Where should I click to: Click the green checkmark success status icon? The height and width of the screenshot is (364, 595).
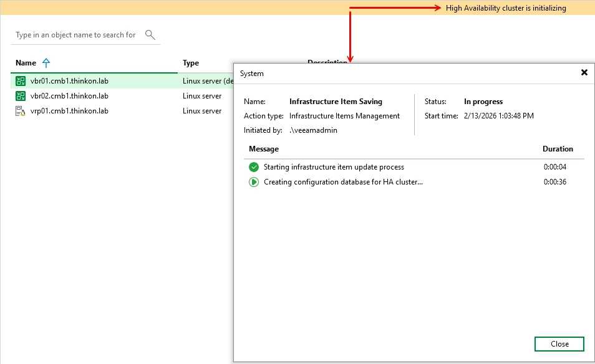(x=254, y=167)
